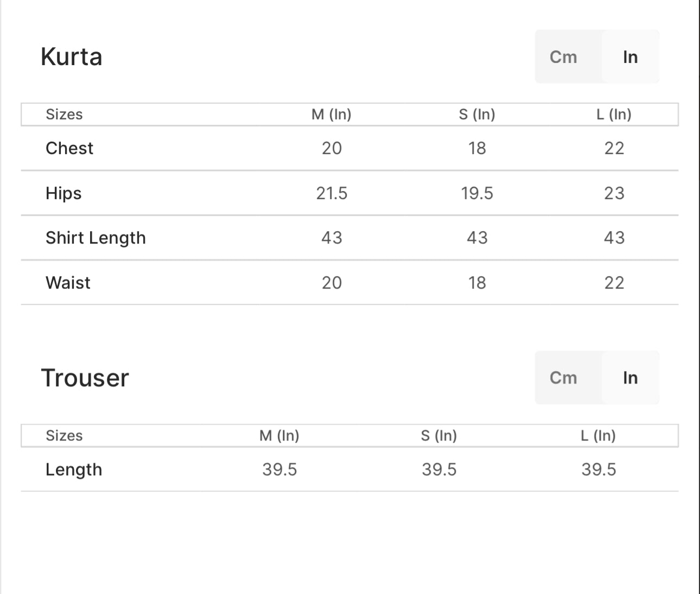Switch Kurta measurements to Cm
The width and height of the screenshot is (700, 594).
click(x=563, y=57)
